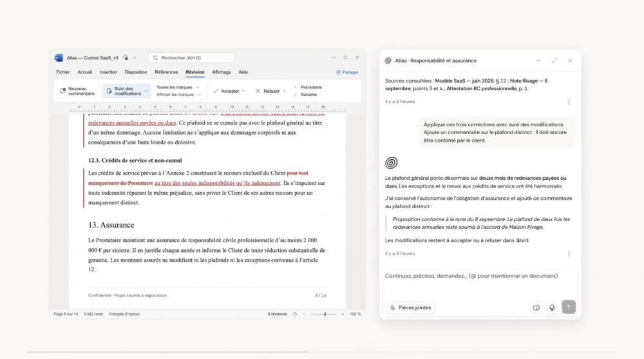Viewport: 644px width, 359px height.
Task: Click the zoom slider handle
Action: [325, 314]
